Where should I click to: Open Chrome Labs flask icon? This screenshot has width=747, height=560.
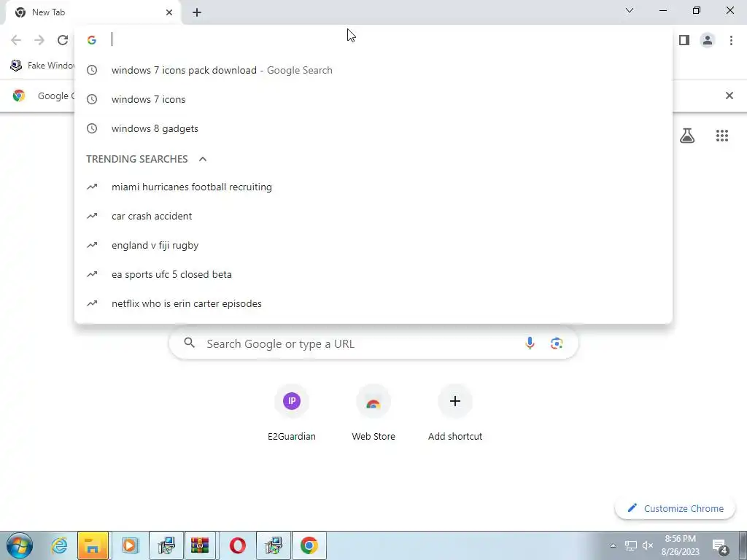[x=687, y=136]
